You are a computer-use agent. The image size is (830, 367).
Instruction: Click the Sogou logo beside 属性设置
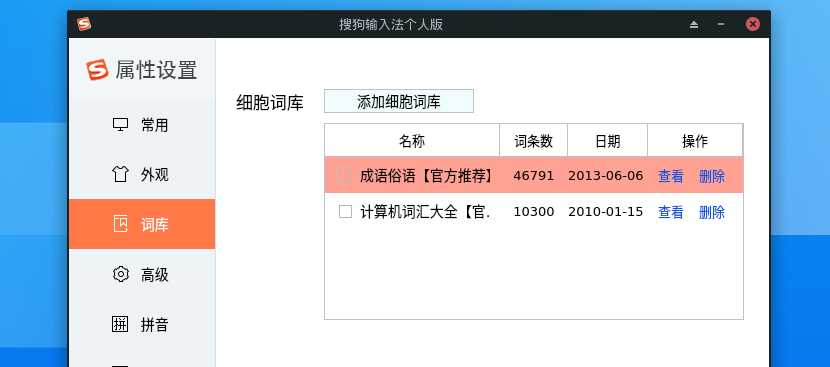pos(97,70)
